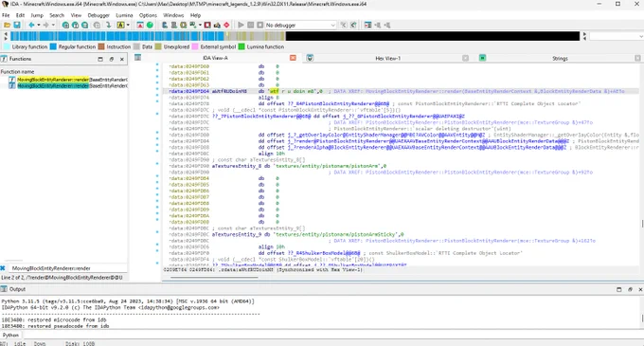Maximize the Functions panel

point(100,59)
